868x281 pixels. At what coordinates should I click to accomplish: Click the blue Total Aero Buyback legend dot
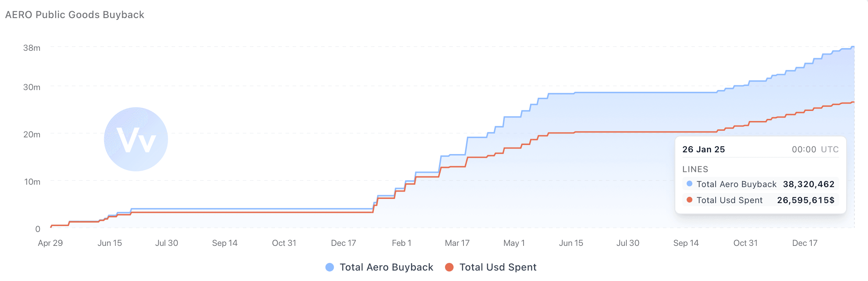pos(329,267)
